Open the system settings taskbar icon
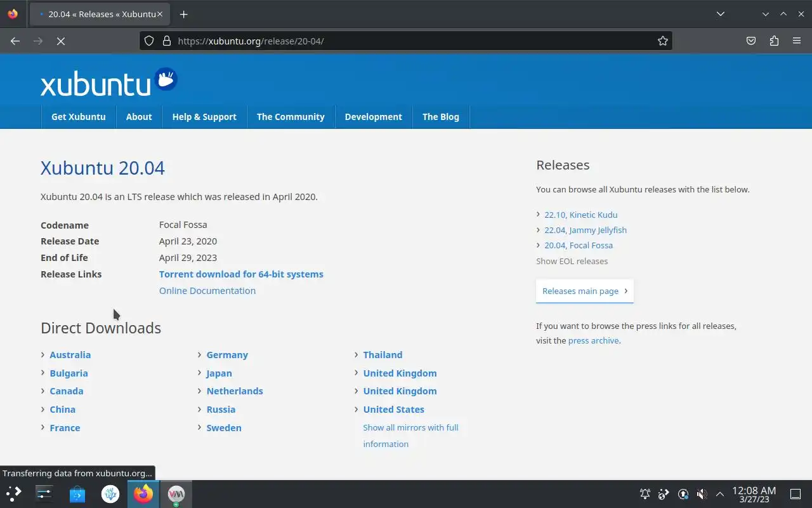The width and height of the screenshot is (812, 508). pos(44,493)
